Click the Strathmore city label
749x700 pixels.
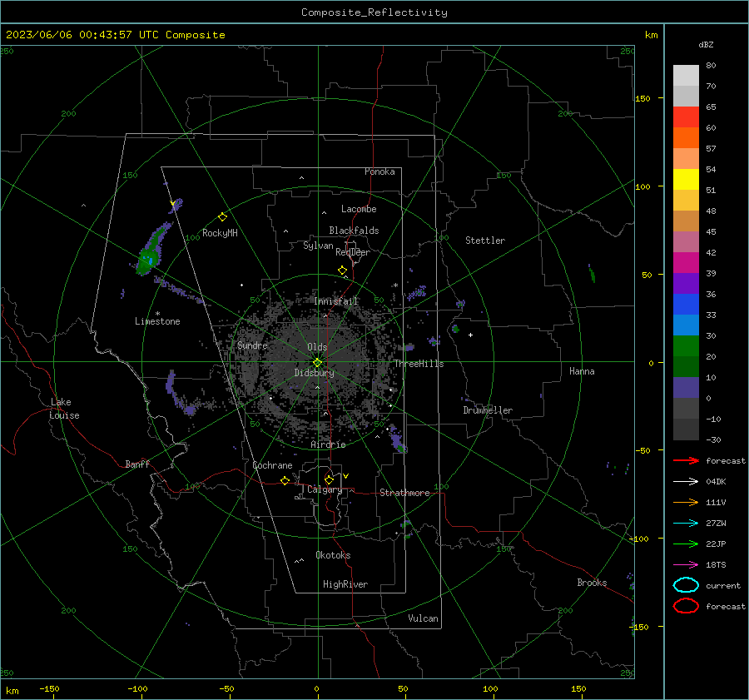pyautogui.click(x=404, y=493)
